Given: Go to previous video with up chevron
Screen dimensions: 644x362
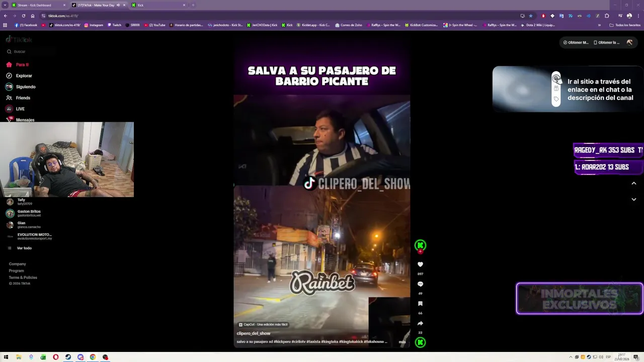Looking at the screenshot, I should click(634, 184).
